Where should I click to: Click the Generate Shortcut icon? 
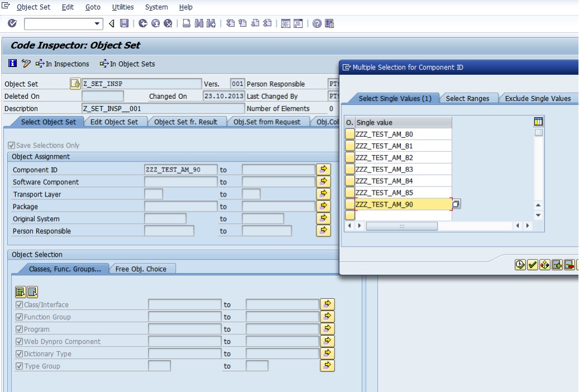coord(298,23)
